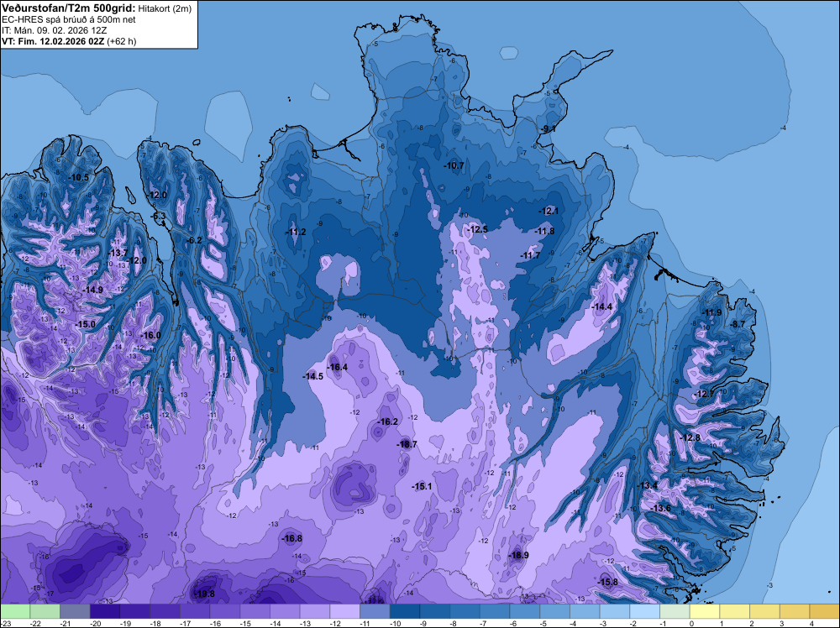Click the -14.5 temperature value

(x=312, y=376)
